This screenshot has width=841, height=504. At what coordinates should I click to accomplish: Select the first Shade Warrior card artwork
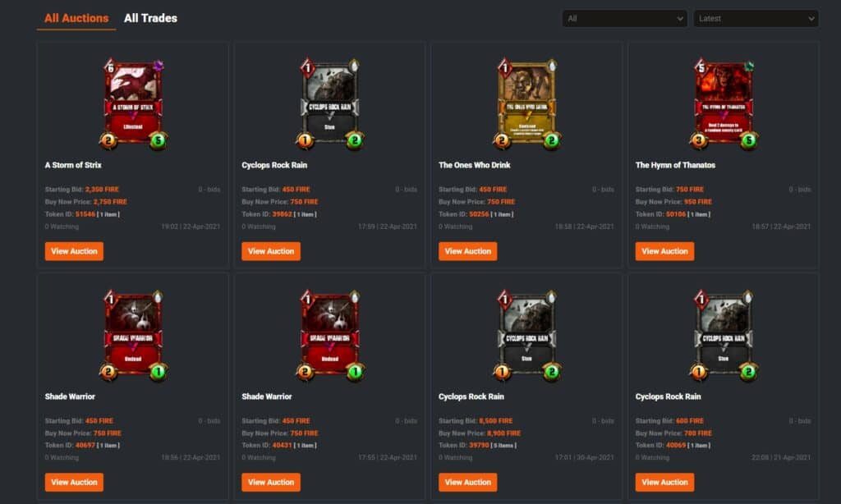(x=133, y=335)
